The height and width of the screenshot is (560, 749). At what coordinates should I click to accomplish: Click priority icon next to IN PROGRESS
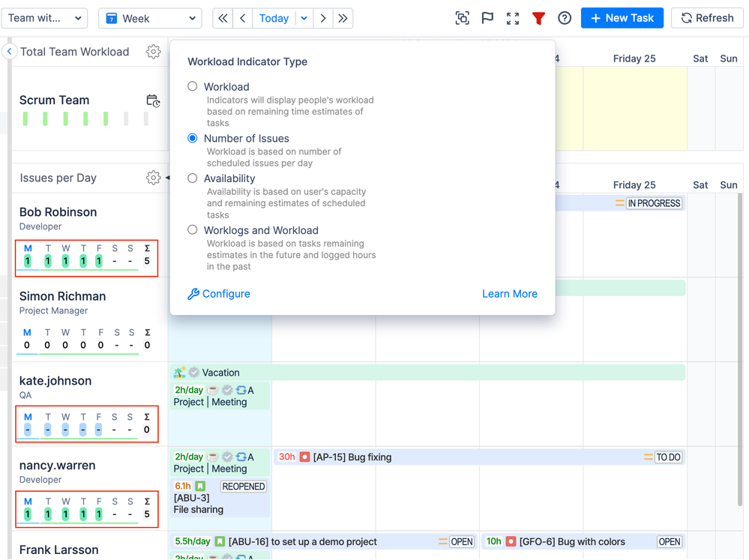click(619, 203)
